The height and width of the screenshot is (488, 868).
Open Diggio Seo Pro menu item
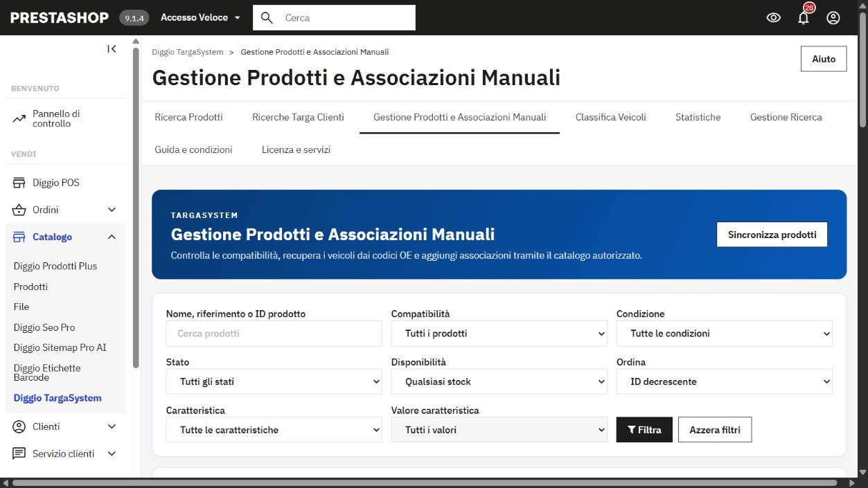[x=44, y=327]
